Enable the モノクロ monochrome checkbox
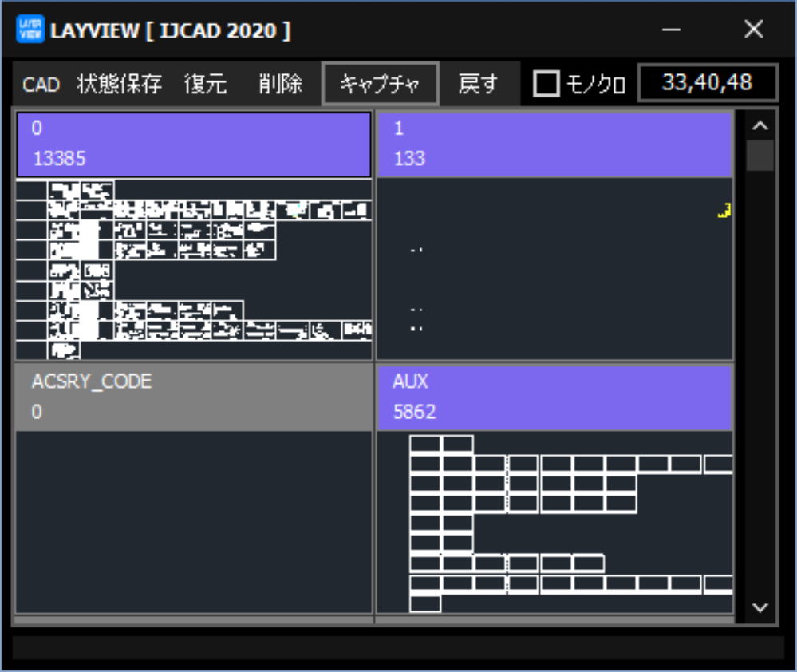 click(x=546, y=84)
